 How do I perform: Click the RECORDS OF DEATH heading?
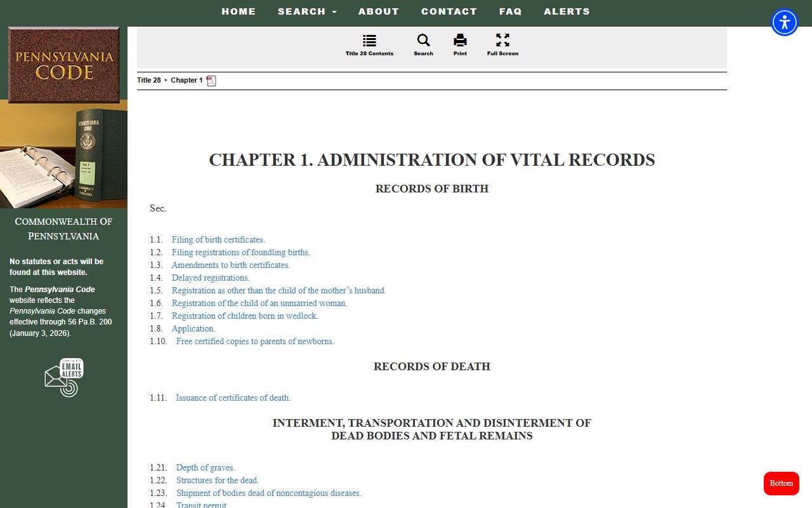tap(432, 366)
